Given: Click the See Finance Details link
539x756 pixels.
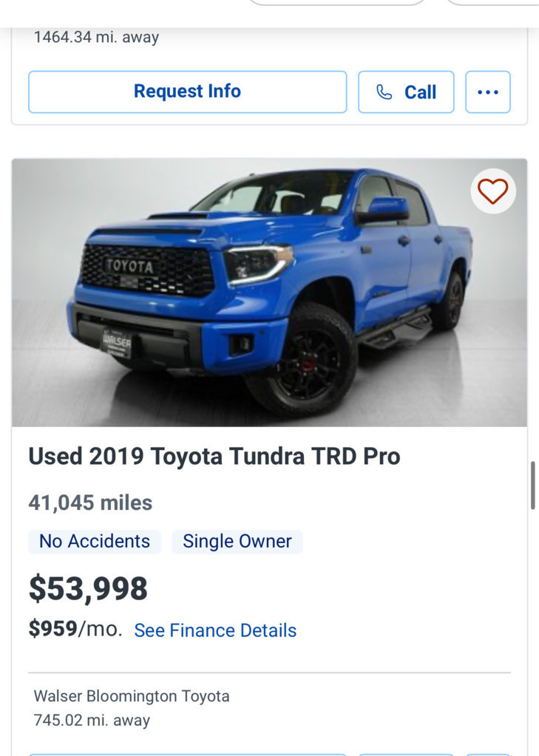Looking at the screenshot, I should [x=215, y=630].
